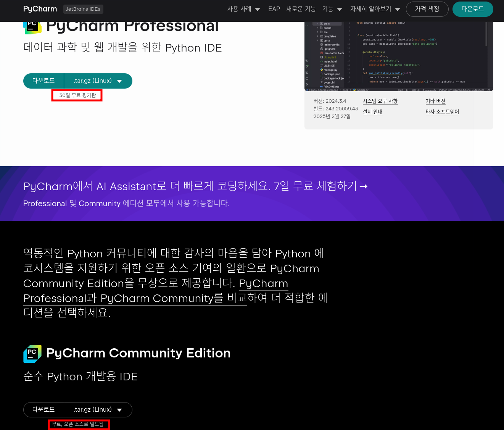Click the 가격 책정 button

click(427, 9)
